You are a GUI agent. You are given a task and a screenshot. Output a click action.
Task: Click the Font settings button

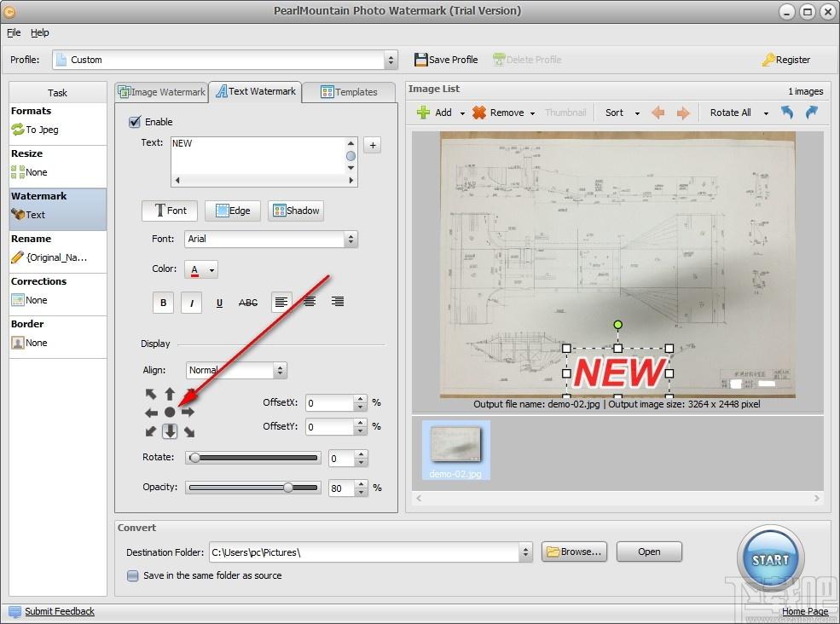pos(170,211)
